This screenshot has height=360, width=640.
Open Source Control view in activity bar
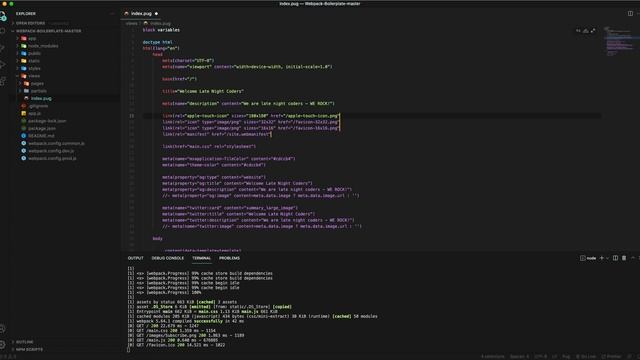coord(3,48)
